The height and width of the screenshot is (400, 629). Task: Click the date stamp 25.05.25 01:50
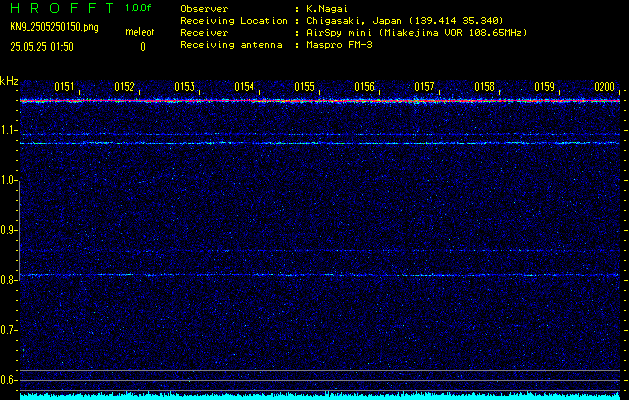[42, 47]
